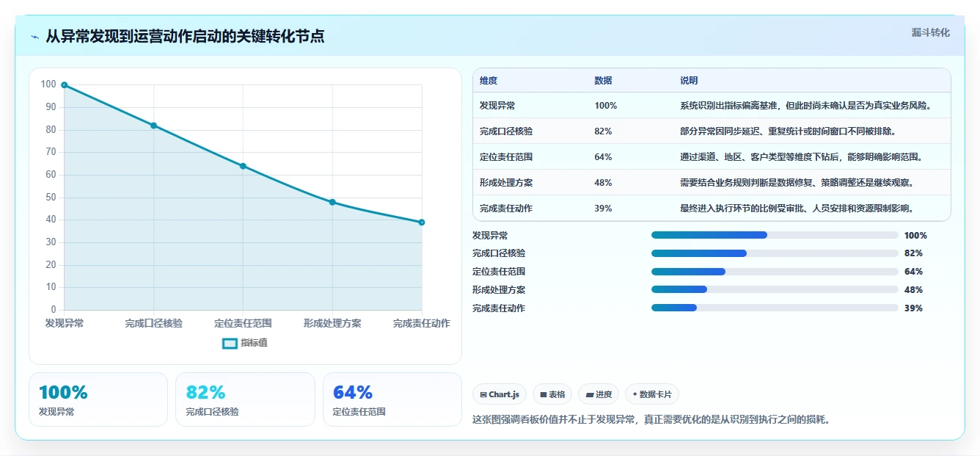The height and width of the screenshot is (456, 980).
Task: Click the description starting 通过渠道、地区
Action: 802,157
